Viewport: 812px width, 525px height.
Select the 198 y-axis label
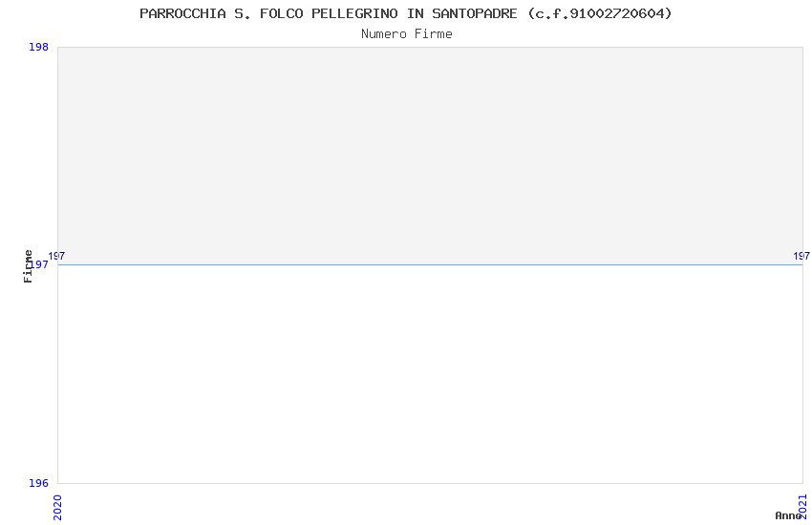[x=38, y=47]
